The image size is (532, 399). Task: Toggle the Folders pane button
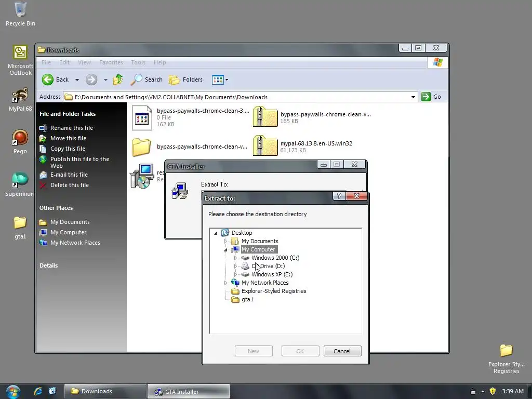pos(185,79)
